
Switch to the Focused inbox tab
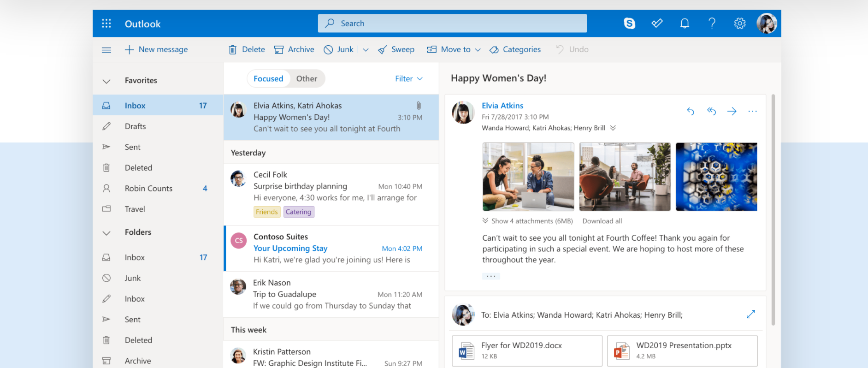coord(268,78)
